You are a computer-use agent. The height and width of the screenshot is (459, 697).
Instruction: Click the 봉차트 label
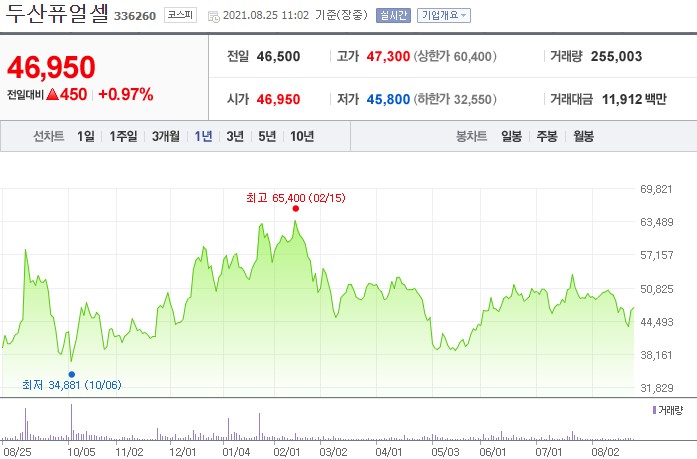[472, 136]
